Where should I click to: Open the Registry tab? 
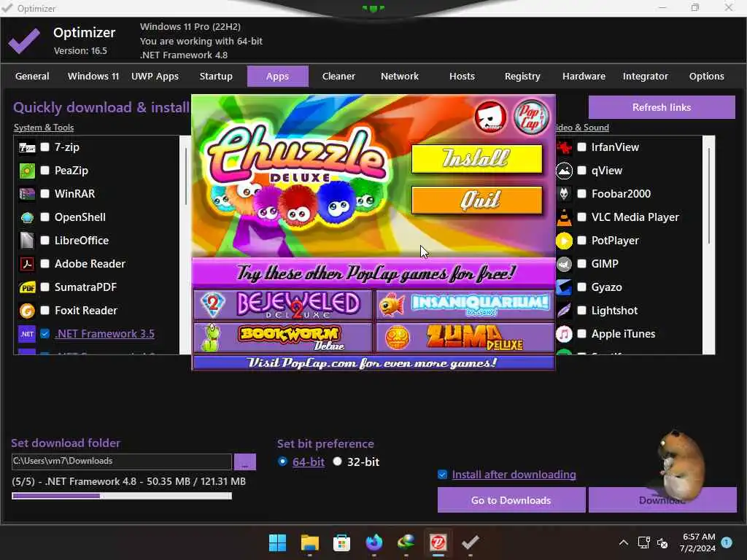coord(522,76)
